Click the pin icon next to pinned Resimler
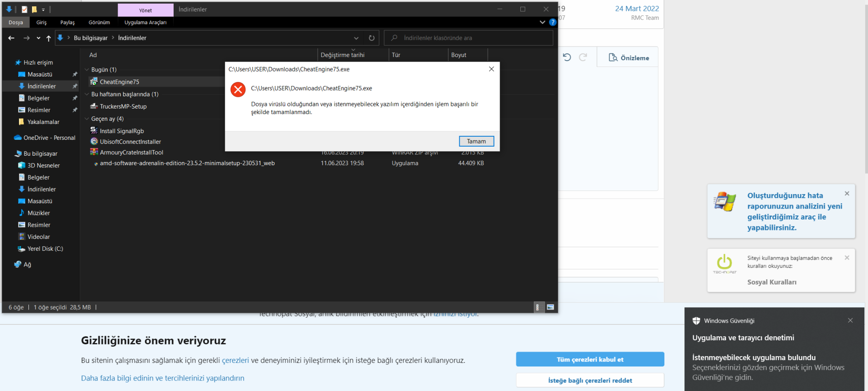 (x=75, y=110)
